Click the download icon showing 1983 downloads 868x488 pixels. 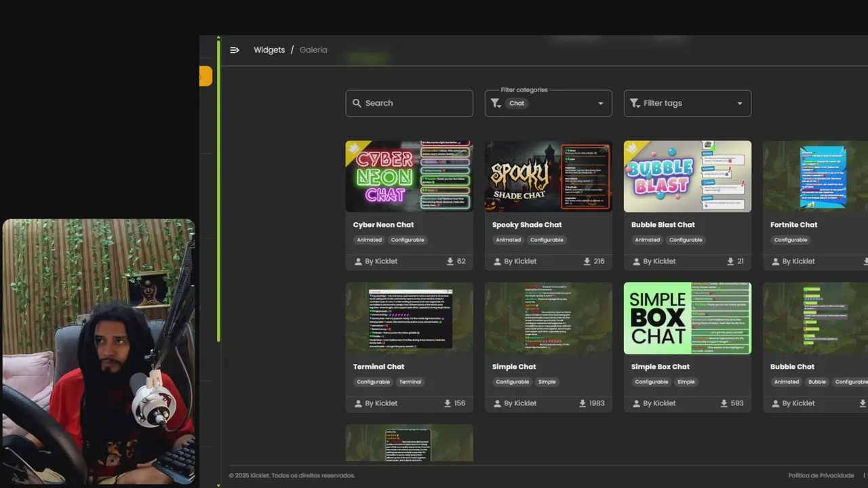tap(583, 403)
